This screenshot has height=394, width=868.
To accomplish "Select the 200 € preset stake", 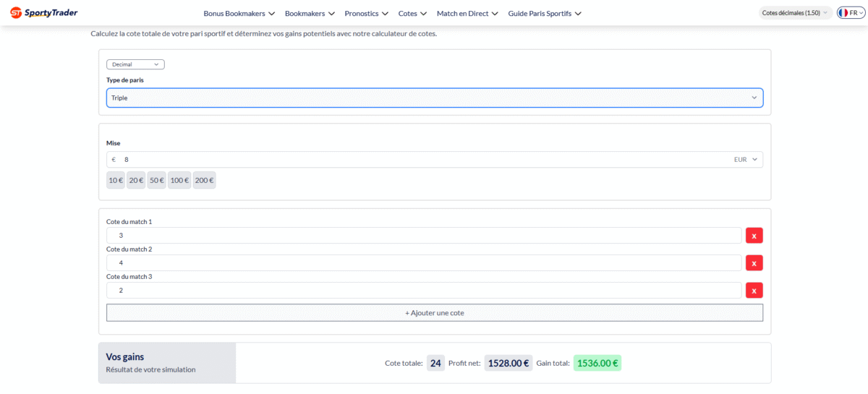I will pos(204,180).
